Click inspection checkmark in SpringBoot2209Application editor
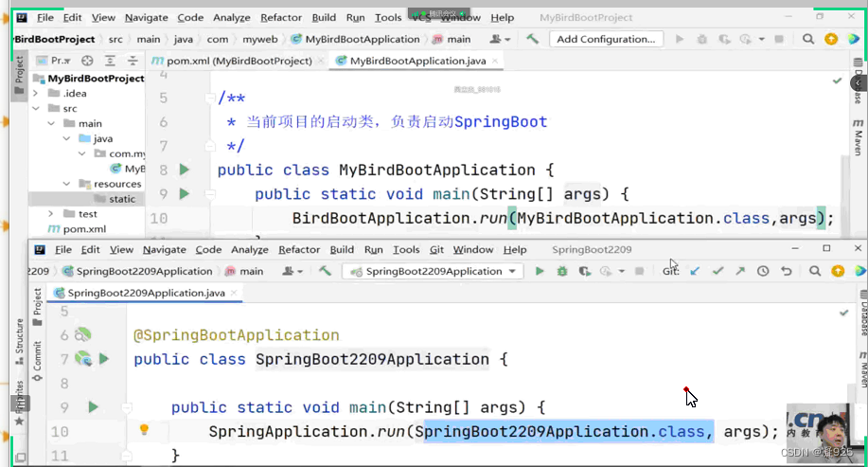 (x=843, y=313)
